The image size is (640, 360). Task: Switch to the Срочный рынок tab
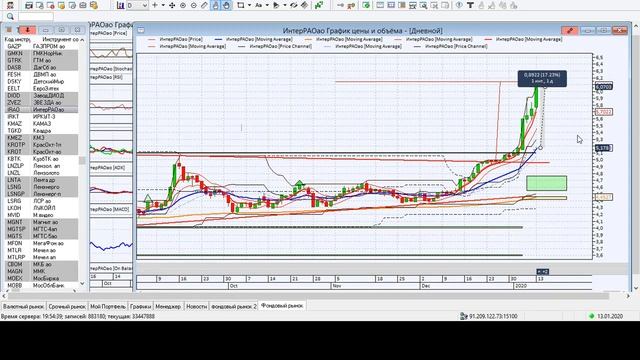click(x=67, y=306)
